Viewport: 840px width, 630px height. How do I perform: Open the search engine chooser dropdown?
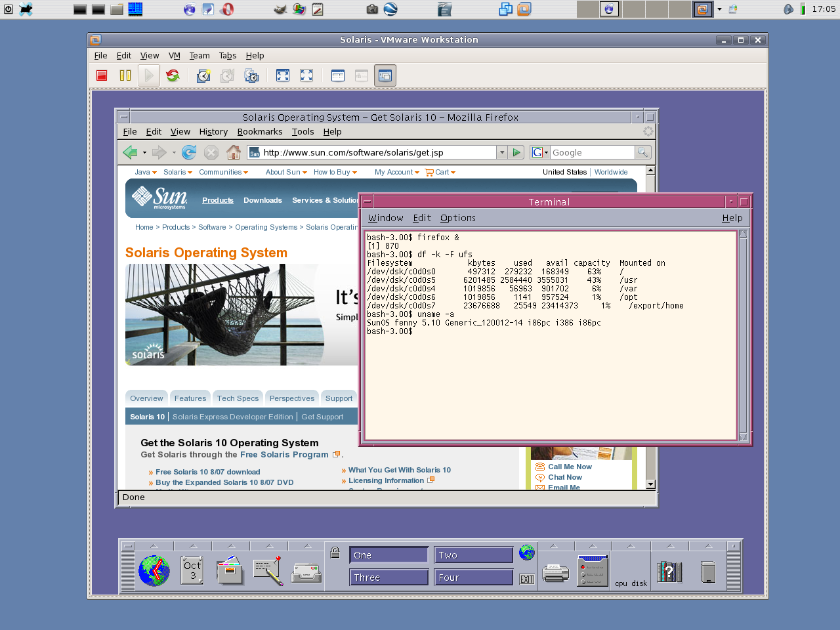point(546,153)
